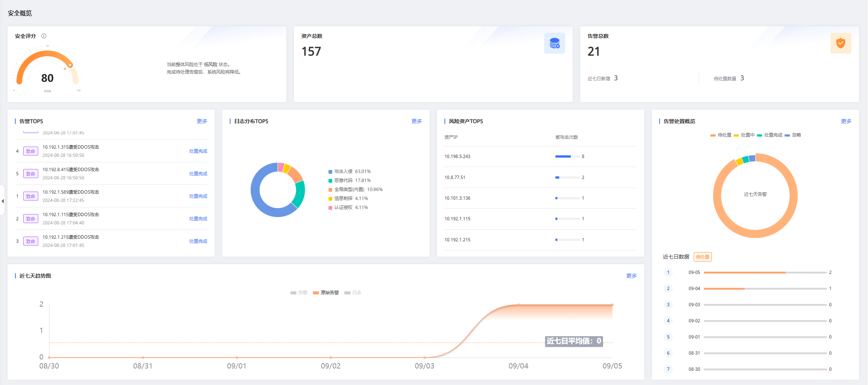Toggle 处置中 legend in alert handling overview

pyautogui.click(x=744, y=135)
